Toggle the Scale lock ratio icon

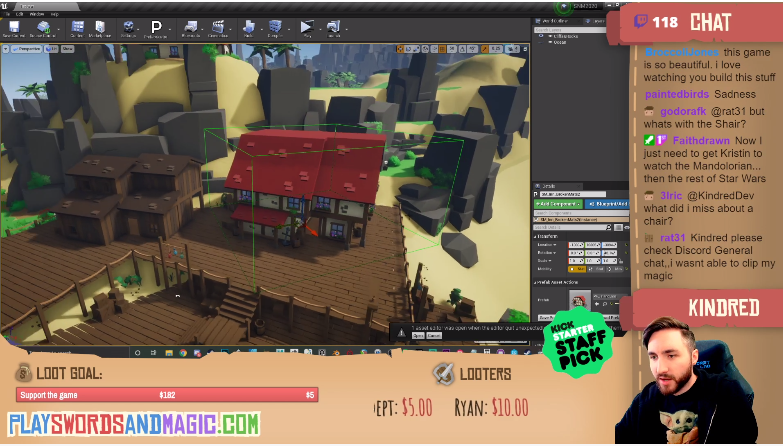coord(621,261)
